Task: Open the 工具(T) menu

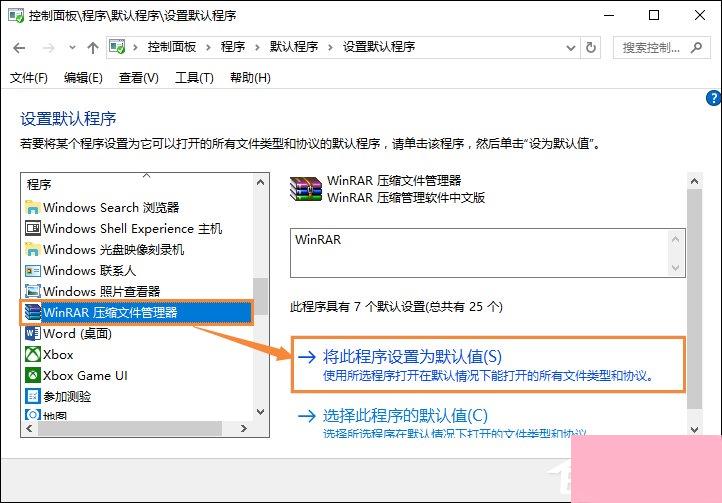Action: 194,77
